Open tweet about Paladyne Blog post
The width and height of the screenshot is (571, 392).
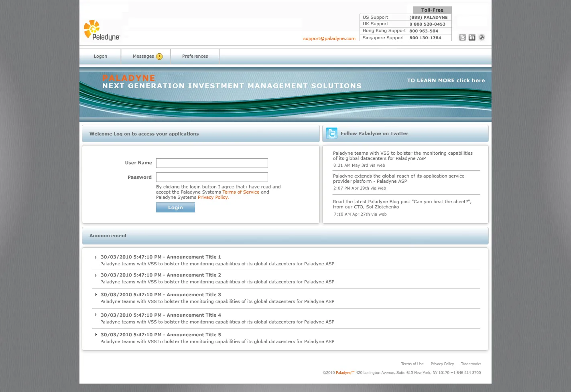[x=402, y=204]
